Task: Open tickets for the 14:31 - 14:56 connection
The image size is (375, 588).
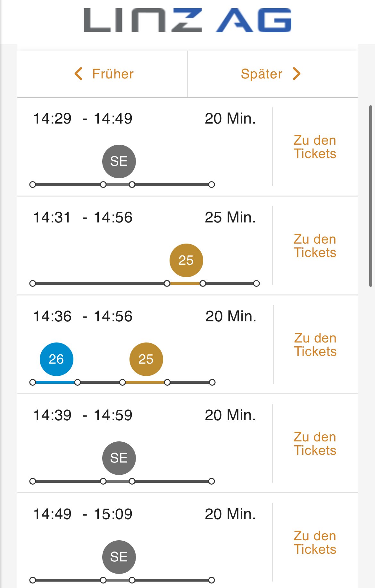Action: [x=315, y=246]
